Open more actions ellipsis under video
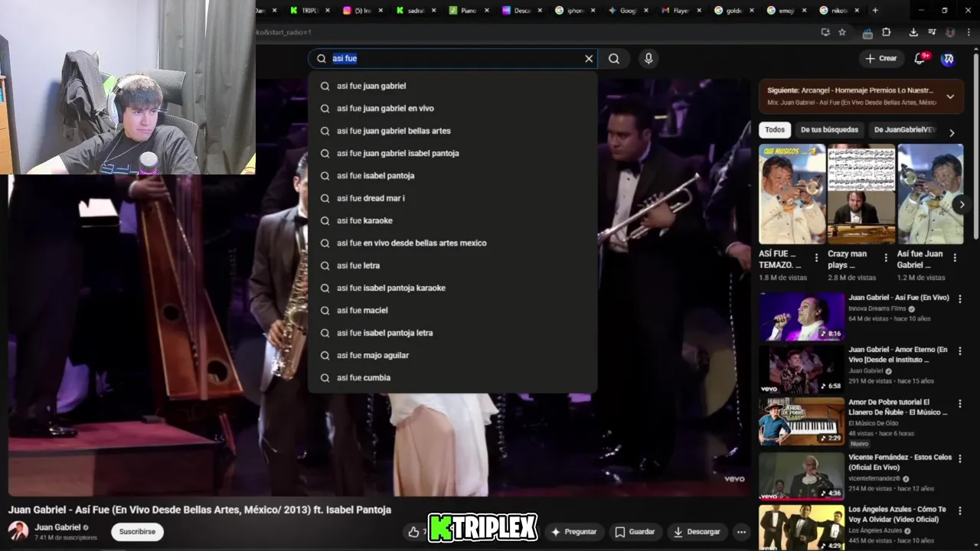This screenshot has width=980, height=551. click(741, 532)
